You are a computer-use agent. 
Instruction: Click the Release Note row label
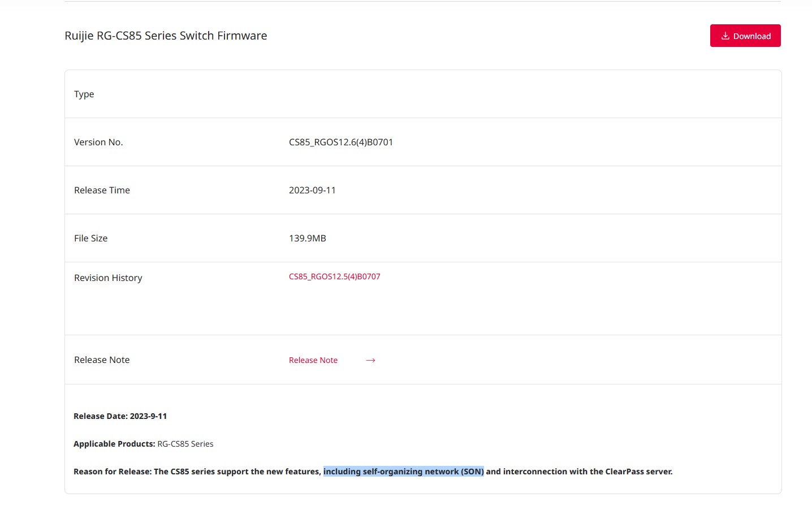(102, 360)
